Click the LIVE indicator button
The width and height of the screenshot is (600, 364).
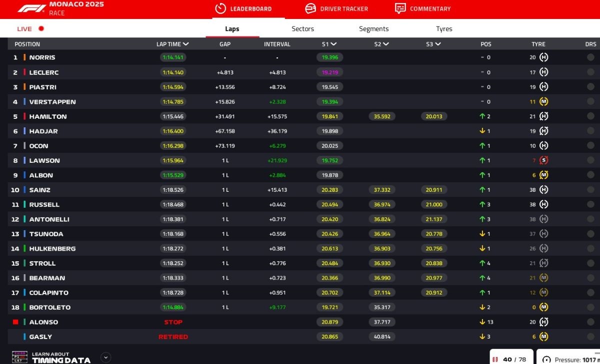[30, 29]
